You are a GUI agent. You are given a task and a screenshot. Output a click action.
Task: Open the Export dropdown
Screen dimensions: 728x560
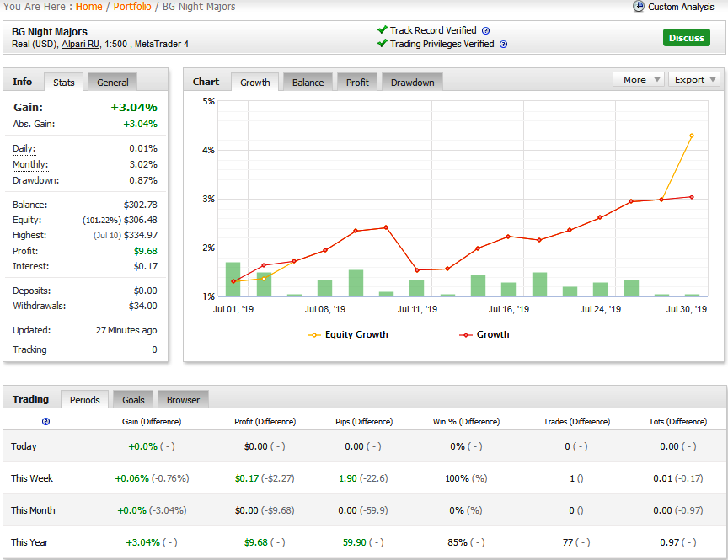click(x=694, y=79)
